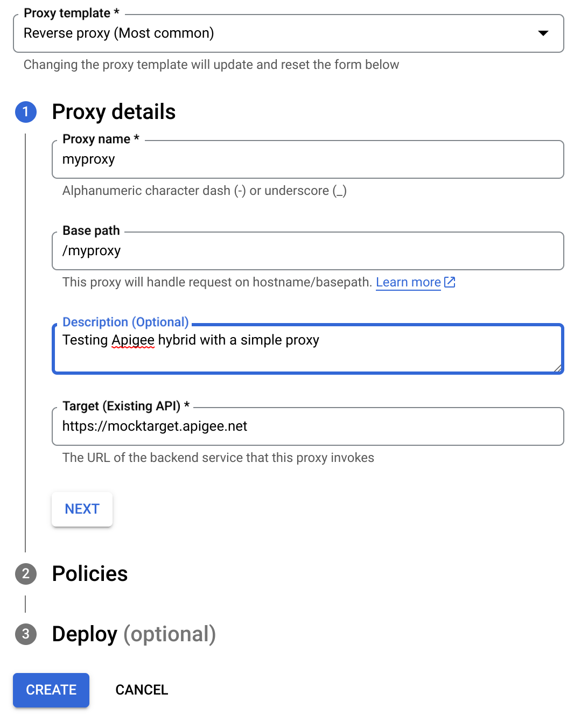Click the step 3 Deploy circle icon
Screen dimensions: 588x715
[x=25, y=635]
